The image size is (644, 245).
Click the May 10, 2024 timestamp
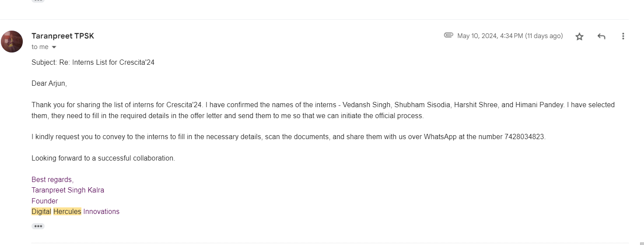[510, 36]
